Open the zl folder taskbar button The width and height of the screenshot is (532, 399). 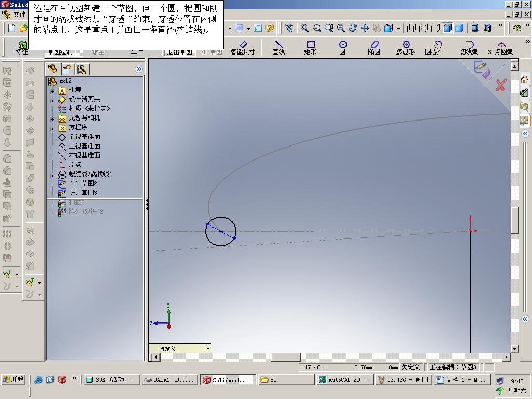(x=286, y=380)
